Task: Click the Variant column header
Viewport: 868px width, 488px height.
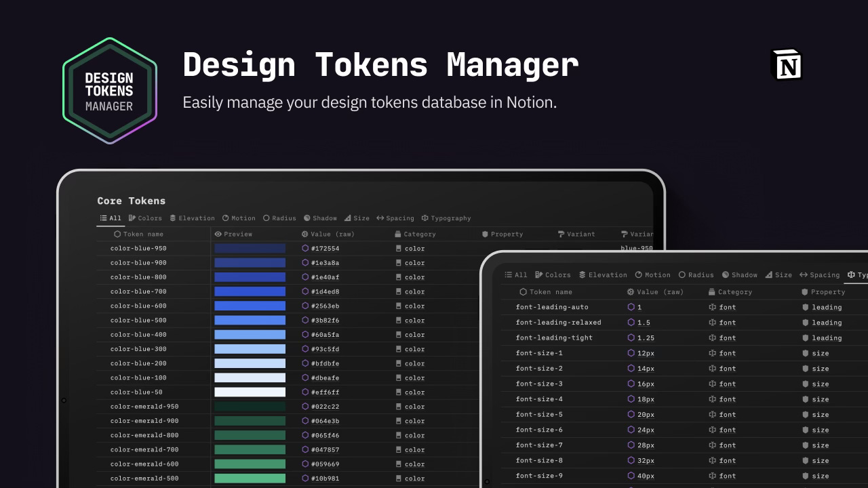Action: (576, 234)
